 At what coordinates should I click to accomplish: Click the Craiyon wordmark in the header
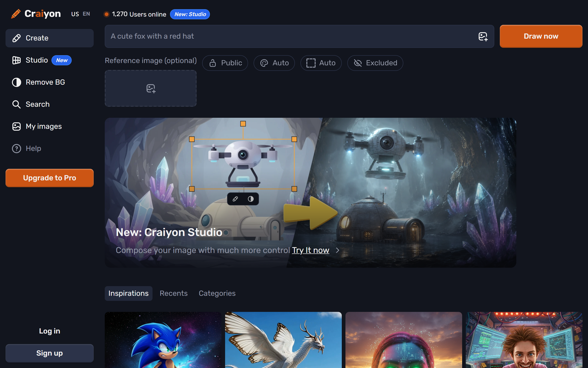42,14
